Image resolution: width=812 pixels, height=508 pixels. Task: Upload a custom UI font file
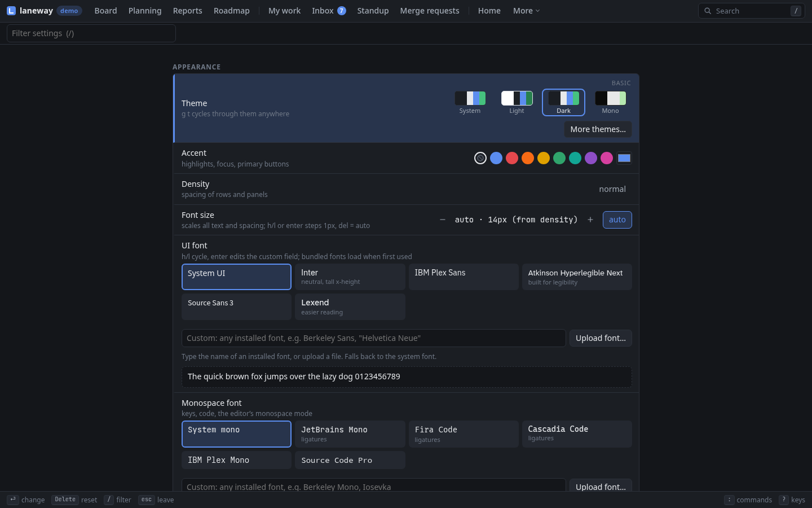(x=601, y=338)
